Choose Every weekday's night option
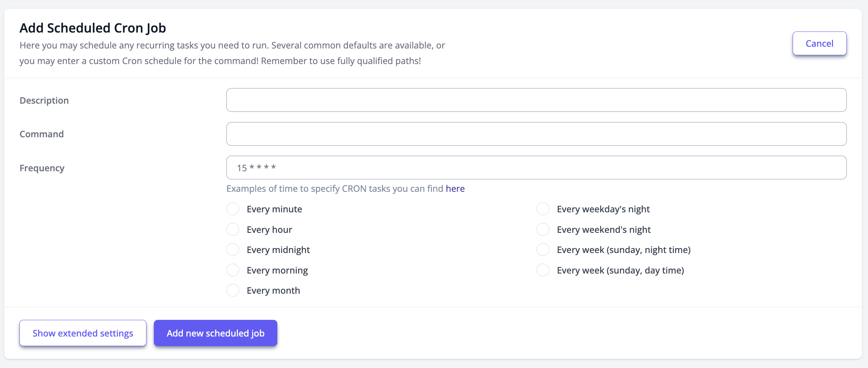 (543, 209)
